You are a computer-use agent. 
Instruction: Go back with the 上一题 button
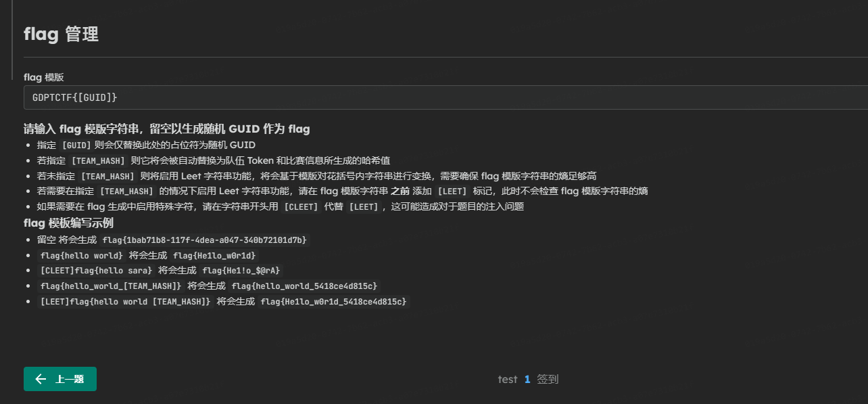pos(60,379)
